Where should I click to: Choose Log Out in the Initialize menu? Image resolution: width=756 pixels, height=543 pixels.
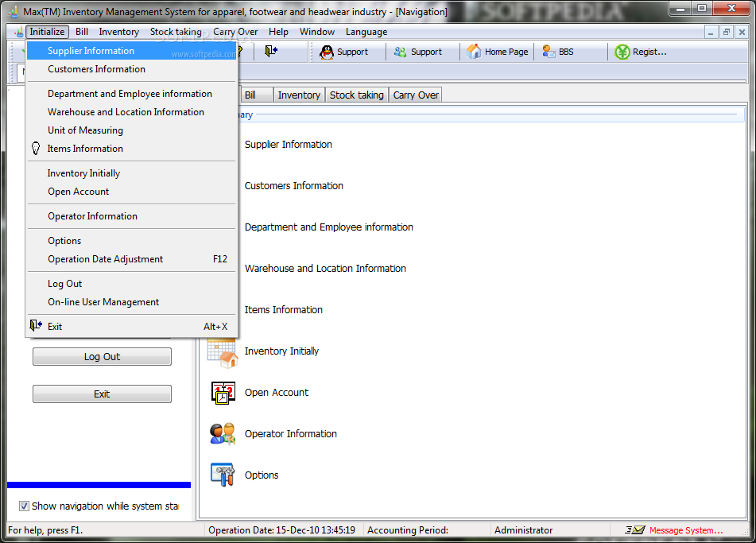[132, 284]
